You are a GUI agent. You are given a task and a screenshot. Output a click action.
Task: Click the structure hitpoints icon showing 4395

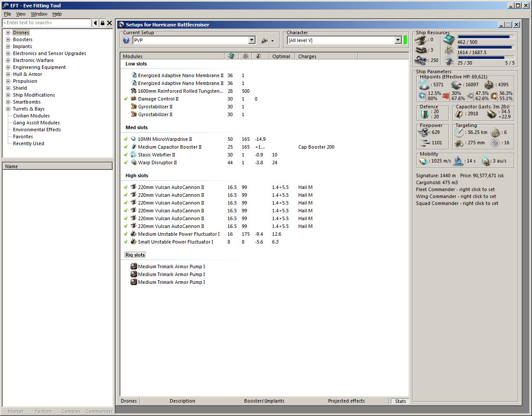489,84
